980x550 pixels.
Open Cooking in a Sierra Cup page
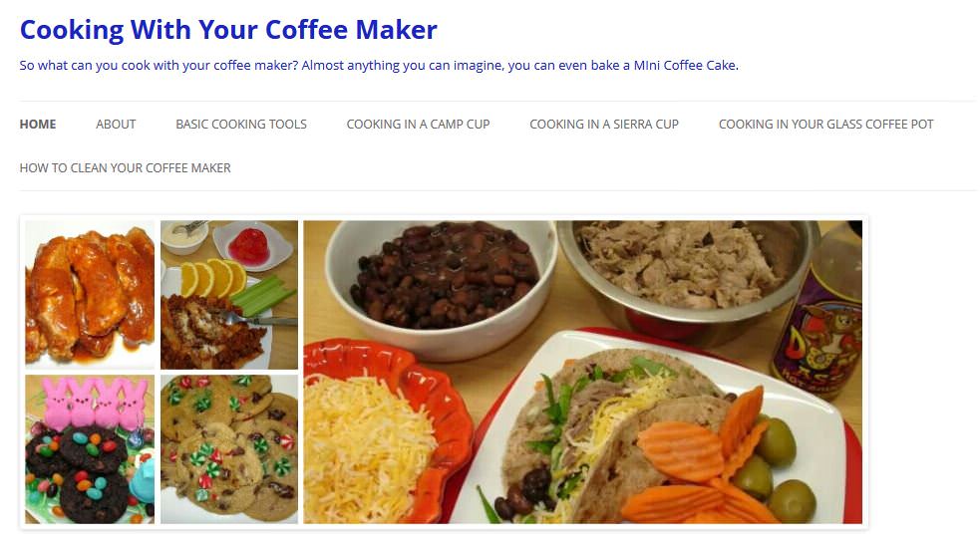[x=604, y=125]
